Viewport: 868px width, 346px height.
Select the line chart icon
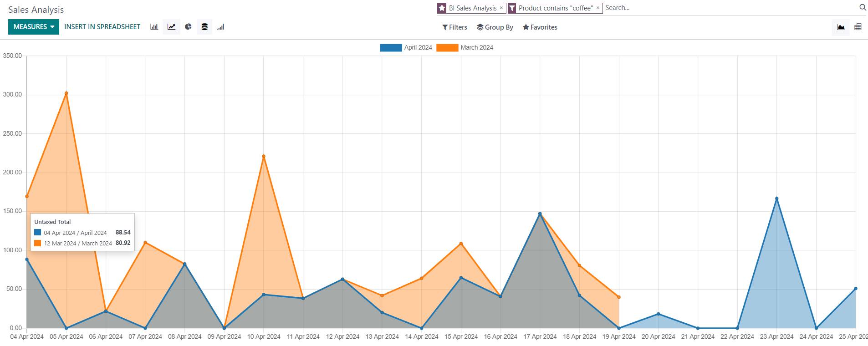point(171,27)
